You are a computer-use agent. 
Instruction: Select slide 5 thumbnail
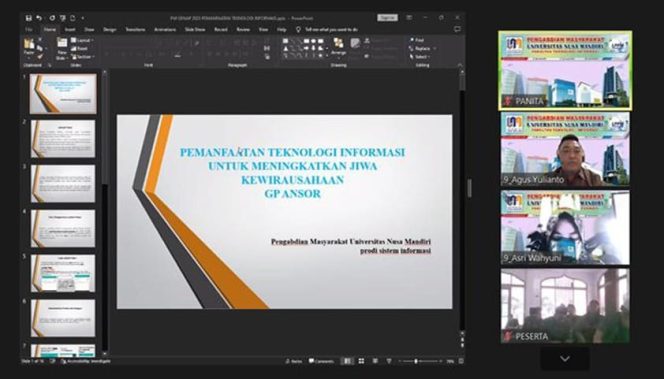[x=63, y=274]
